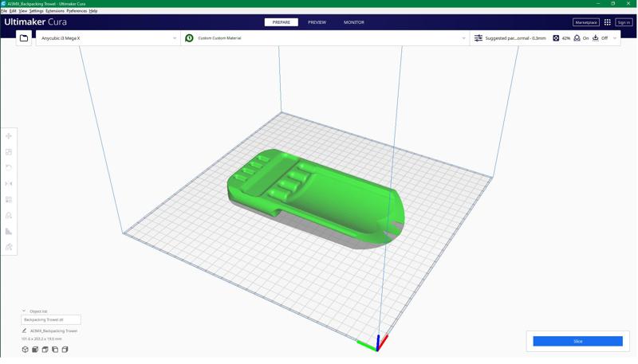Open the Settings menu

(36, 11)
